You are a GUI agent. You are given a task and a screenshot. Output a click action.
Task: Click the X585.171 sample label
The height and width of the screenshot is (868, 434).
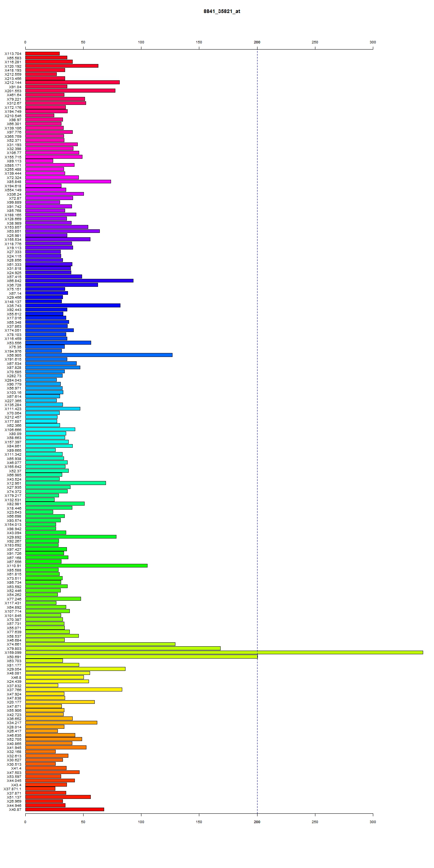(13, 165)
